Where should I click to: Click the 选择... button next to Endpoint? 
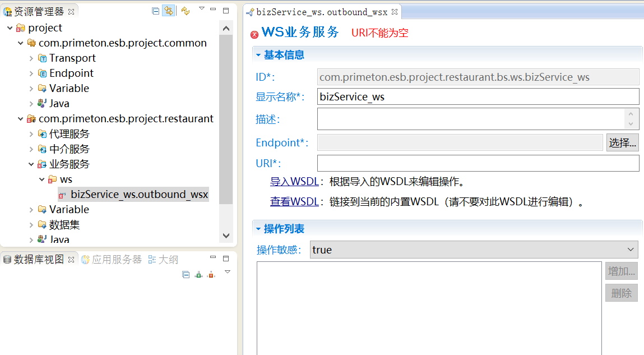pos(622,142)
